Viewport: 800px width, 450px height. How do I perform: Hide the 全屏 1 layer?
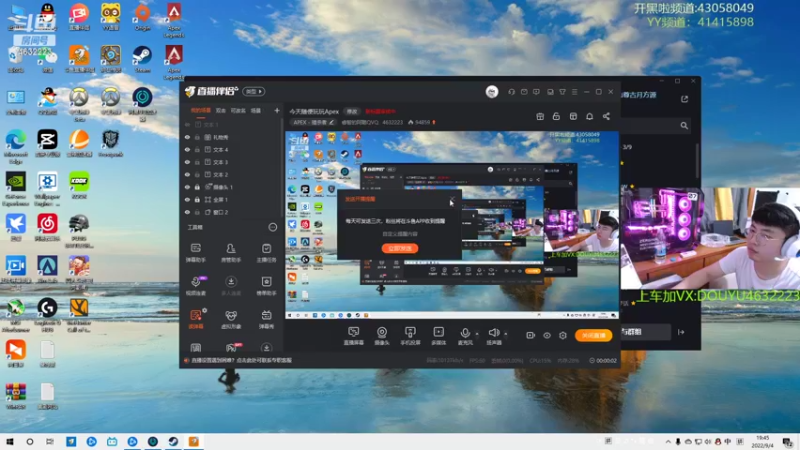click(187, 199)
